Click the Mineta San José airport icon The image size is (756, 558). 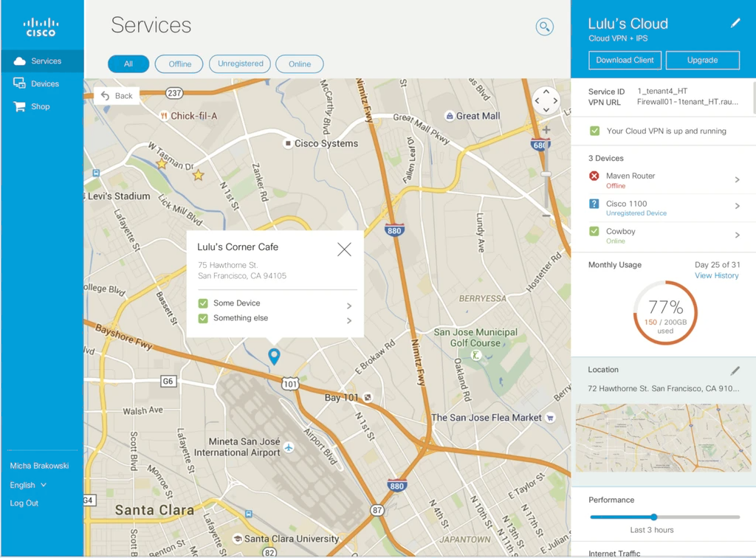[289, 447]
